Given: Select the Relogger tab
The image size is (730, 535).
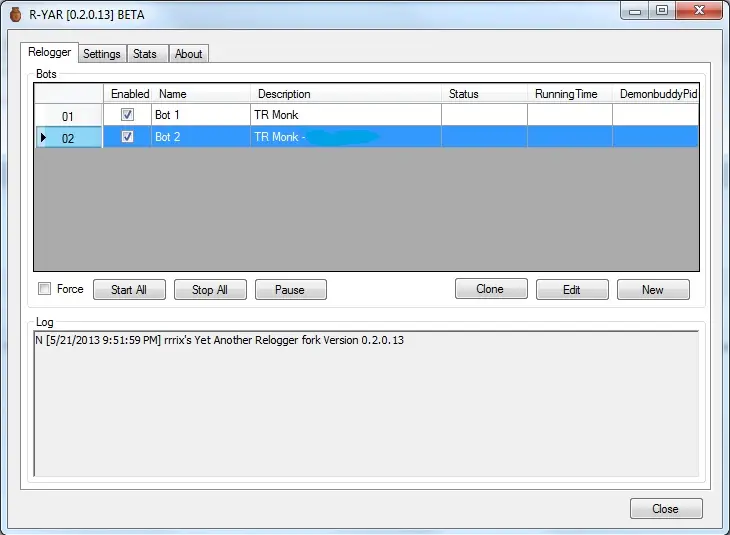Looking at the screenshot, I should 50,53.
